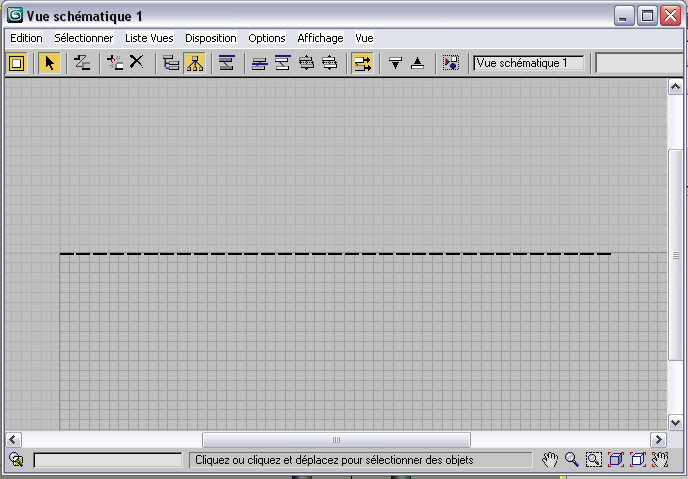This screenshot has width=688, height=479.
Task: Open the Display Floater from the toolbar
Action: (17, 63)
